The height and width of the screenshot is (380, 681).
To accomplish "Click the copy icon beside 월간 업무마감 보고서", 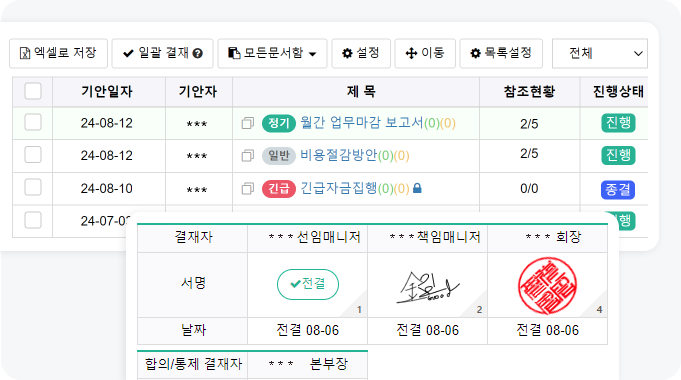I will pyautogui.click(x=248, y=123).
